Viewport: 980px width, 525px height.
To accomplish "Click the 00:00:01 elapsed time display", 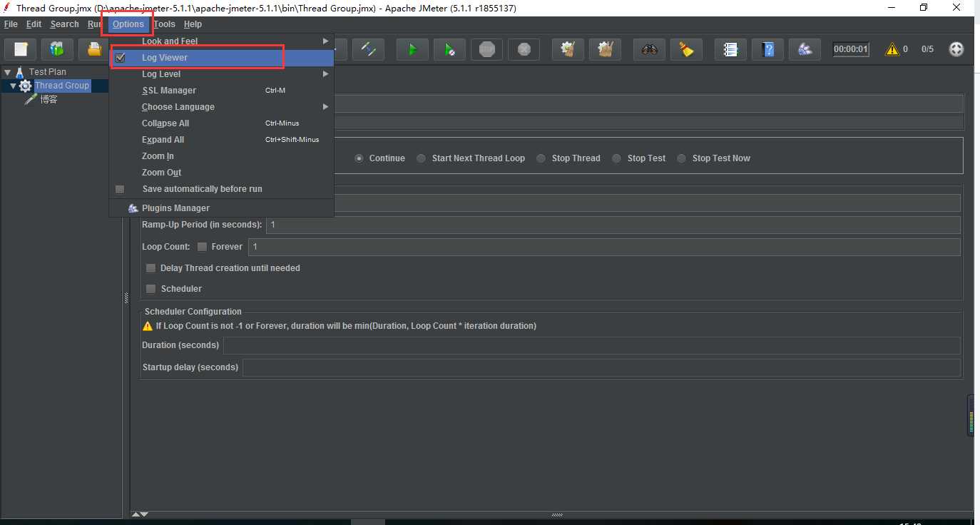I will 851,49.
